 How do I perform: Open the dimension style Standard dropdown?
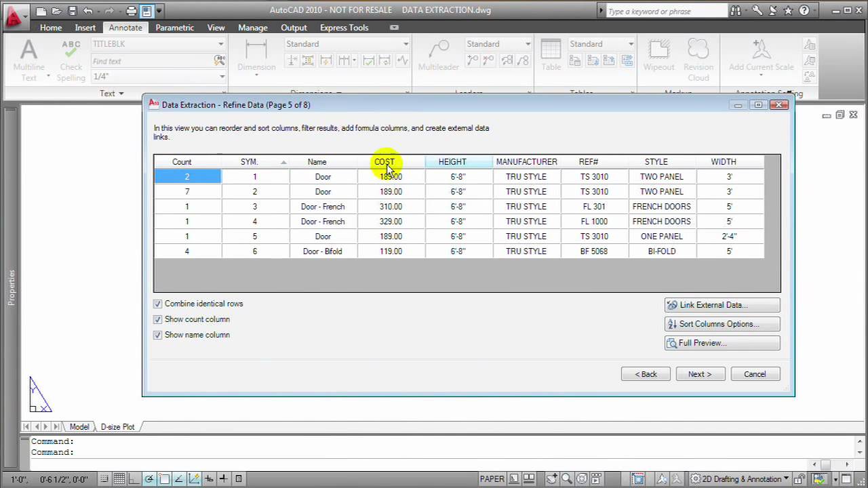(x=406, y=44)
